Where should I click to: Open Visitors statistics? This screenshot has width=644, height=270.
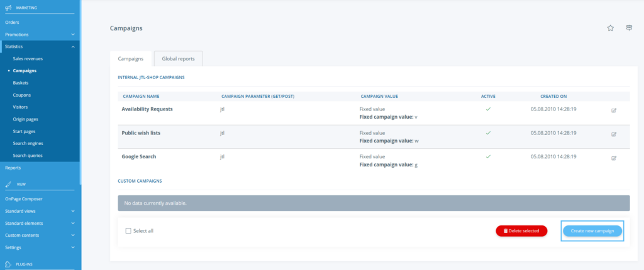20,107
